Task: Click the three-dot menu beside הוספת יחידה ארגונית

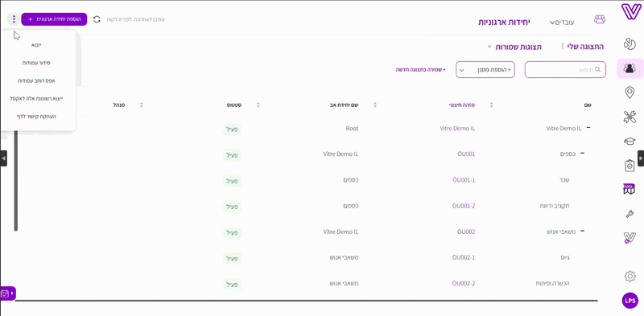Action: click(14, 18)
